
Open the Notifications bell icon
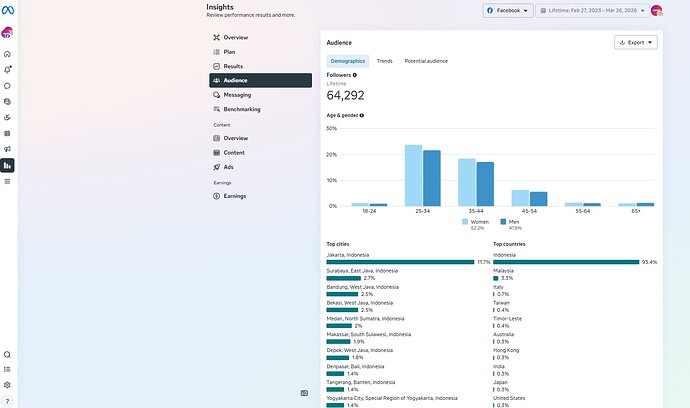pos(8,70)
